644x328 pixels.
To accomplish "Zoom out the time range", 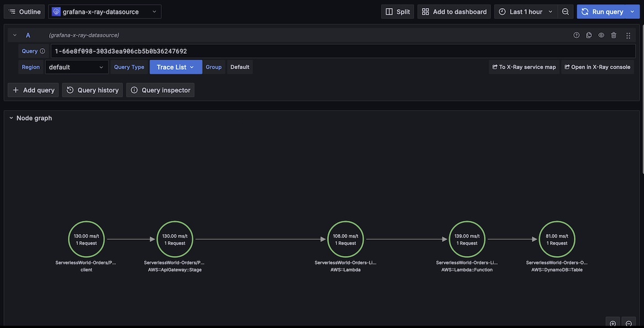I will coord(566,12).
